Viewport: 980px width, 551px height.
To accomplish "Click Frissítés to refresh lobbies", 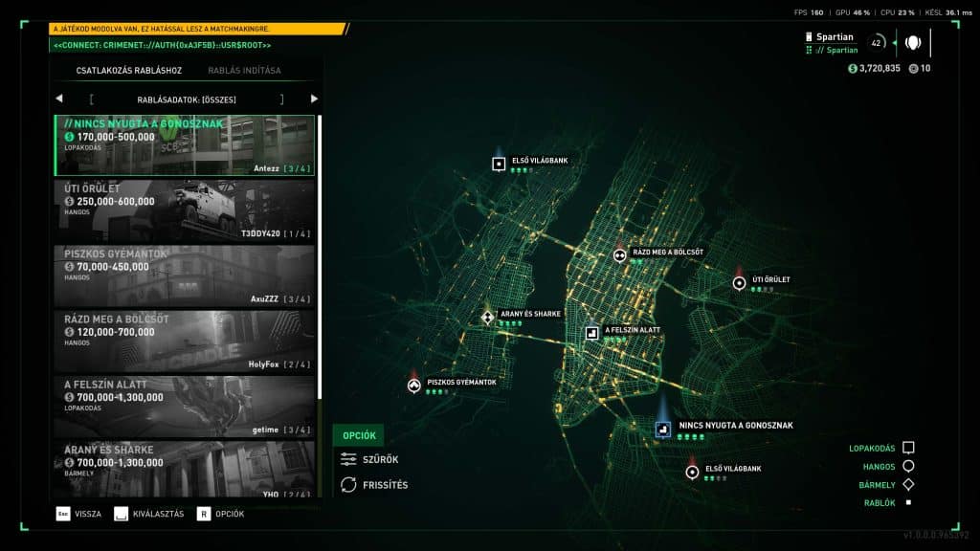I will [x=374, y=485].
